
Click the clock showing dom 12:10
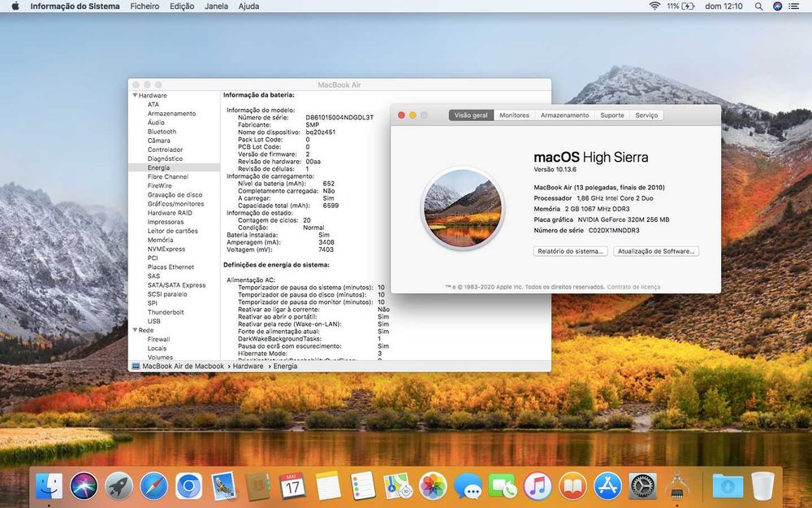[x=723, y=7]
